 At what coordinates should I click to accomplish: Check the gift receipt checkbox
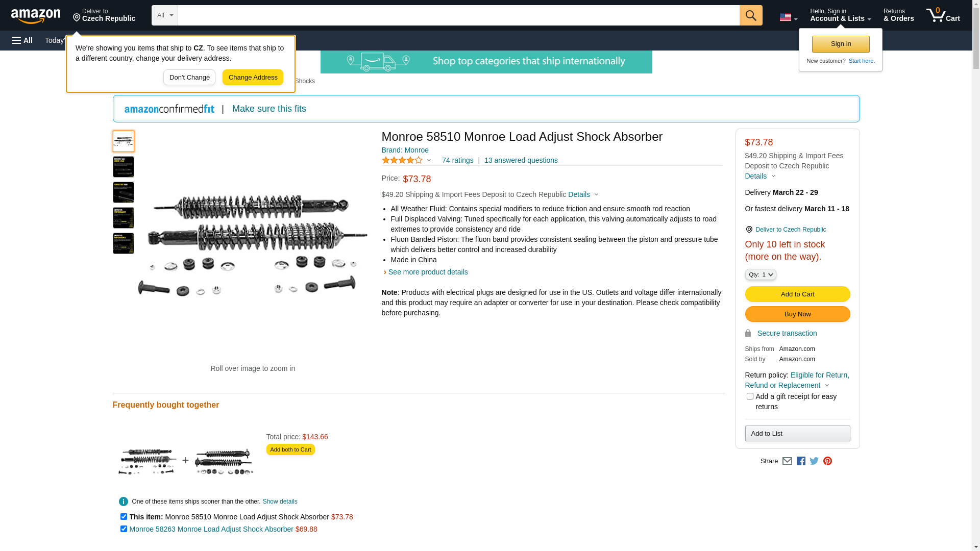[x=750, y=396]
